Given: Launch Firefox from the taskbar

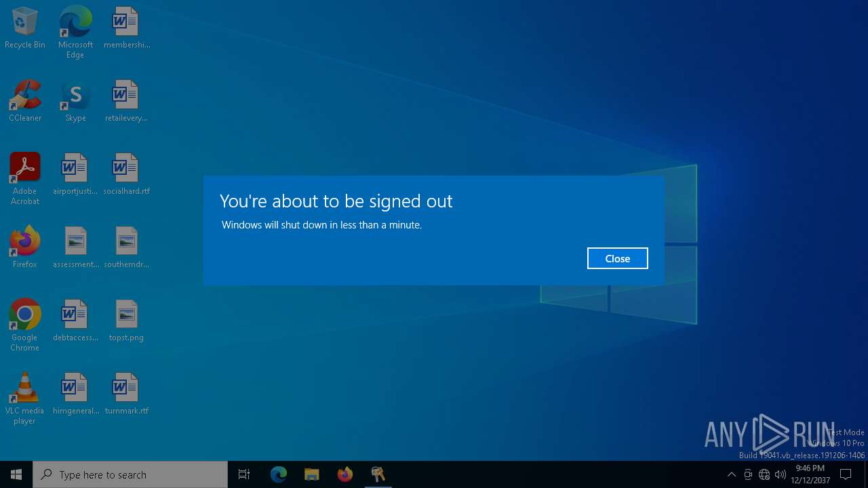Looking at the screenshot, I should coord(345,474).
